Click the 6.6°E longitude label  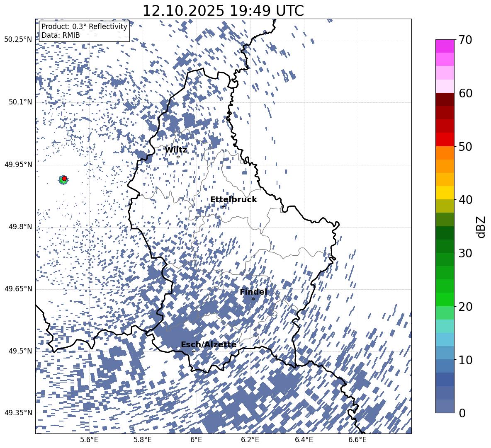coord(357,440)
